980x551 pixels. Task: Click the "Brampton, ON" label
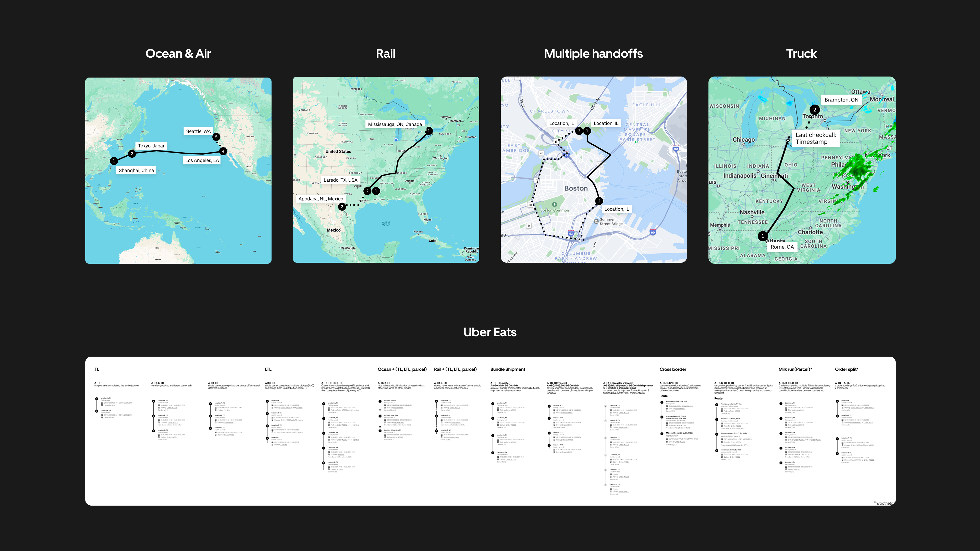[x=841, y=100]
